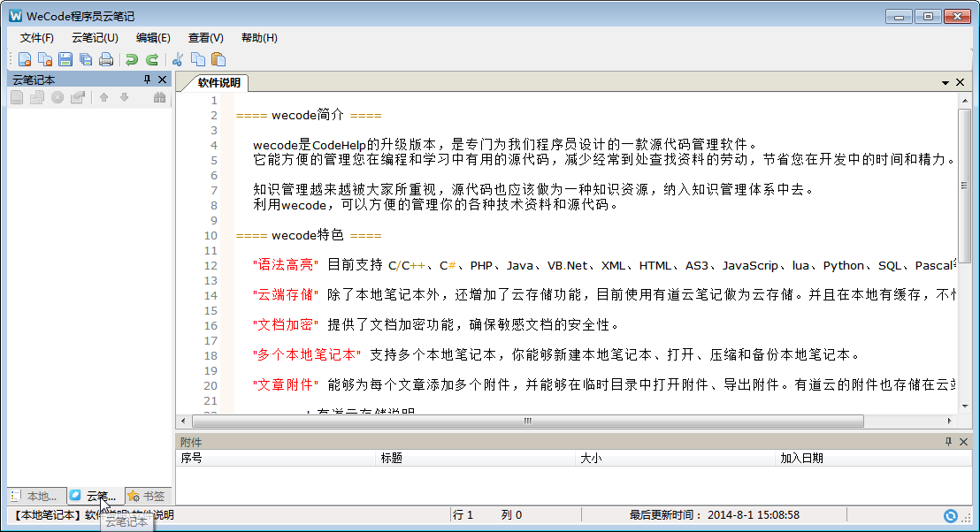
Task: Click the printer icon to print
Action: [x=106, y=59]
